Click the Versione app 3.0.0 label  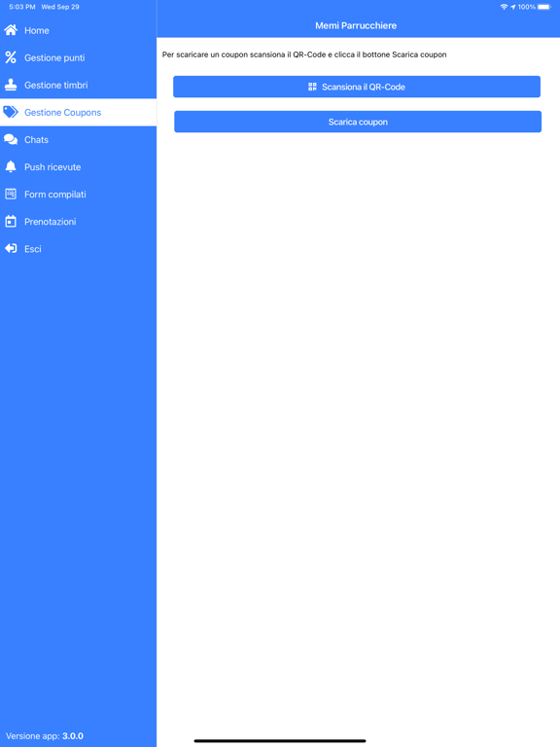[x=45, y=736]
